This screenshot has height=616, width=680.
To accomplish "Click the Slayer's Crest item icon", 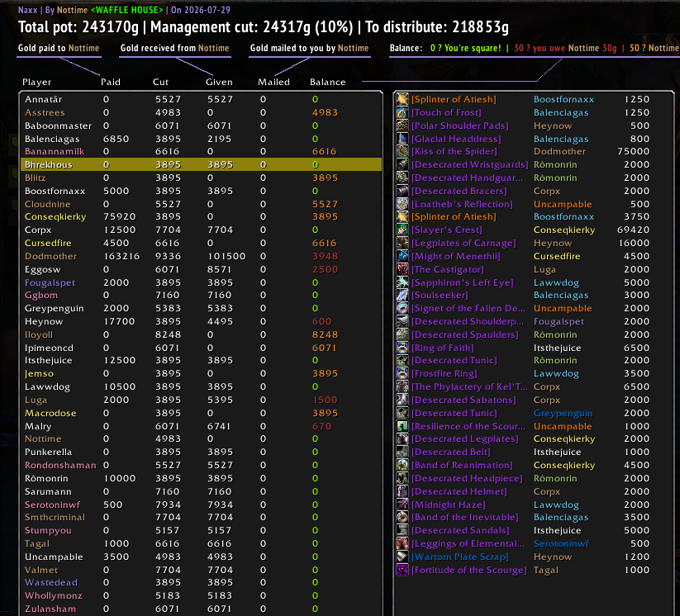I will [x=402, y=230].
